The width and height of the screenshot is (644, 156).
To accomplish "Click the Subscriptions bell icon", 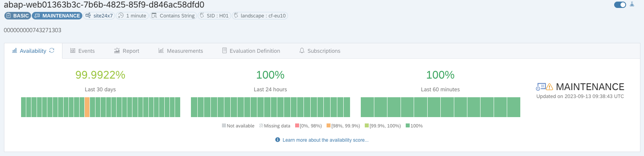I will tap(302, 51).
